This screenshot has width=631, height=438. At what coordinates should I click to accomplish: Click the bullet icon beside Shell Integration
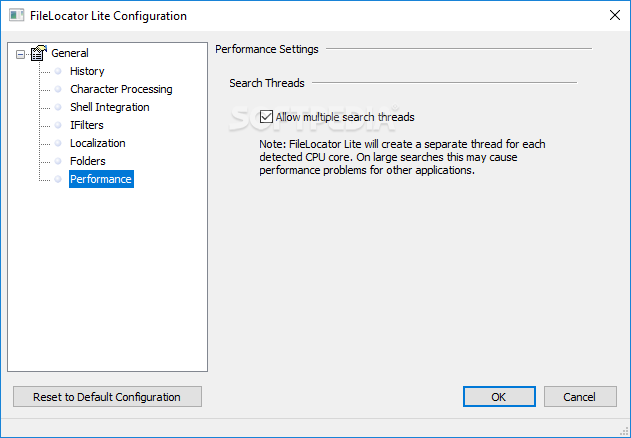click(x=58, y=107)
